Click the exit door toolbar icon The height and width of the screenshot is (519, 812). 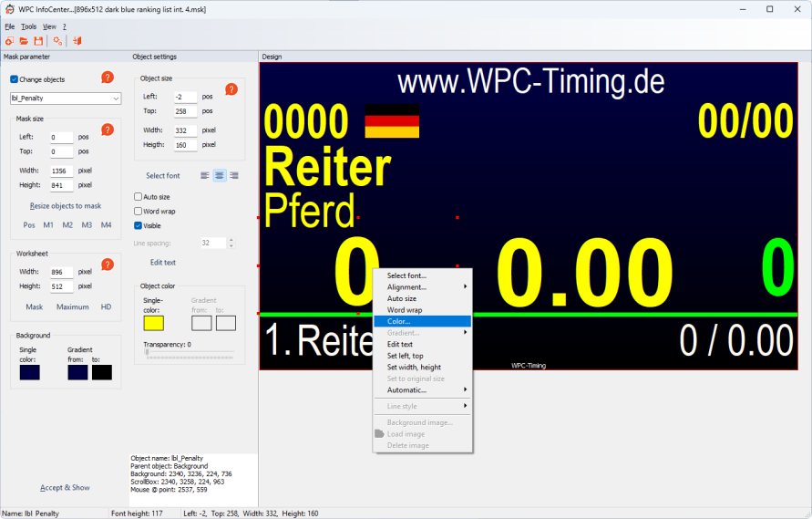(77, 41)
